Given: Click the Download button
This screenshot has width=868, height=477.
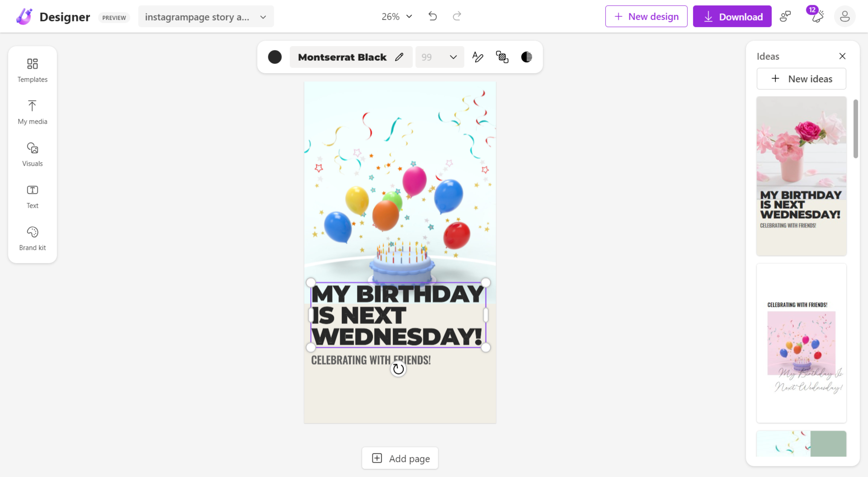Looking at the screenshot, I should pos(732,16).
